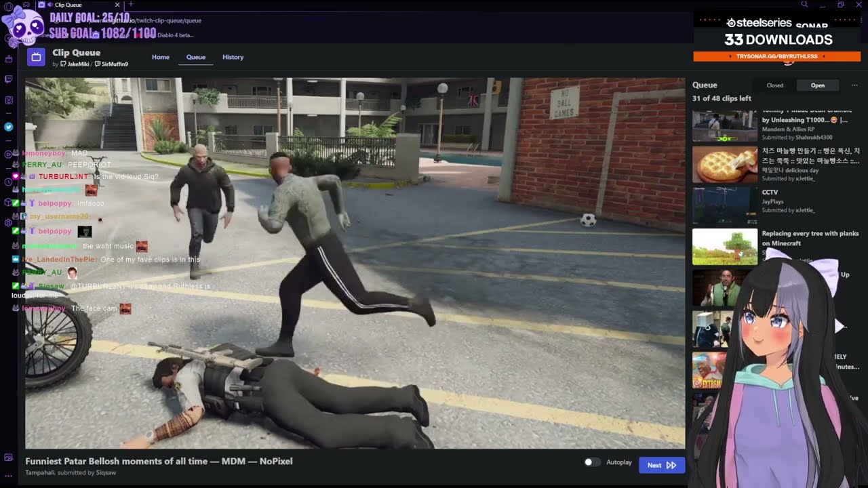Click the current clip title 'Funniest Patar Bellosh moments'
This screenshot has height=488, width=868.
click(x=159, y=461)
